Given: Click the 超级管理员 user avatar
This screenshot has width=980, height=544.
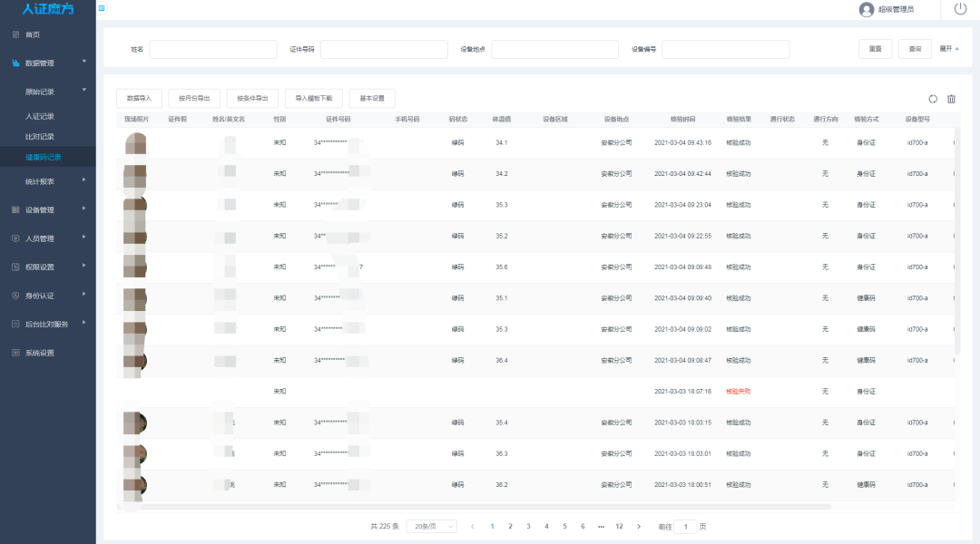Looking at the screenshot, I should pyautogui.click(x=866, y=9).
